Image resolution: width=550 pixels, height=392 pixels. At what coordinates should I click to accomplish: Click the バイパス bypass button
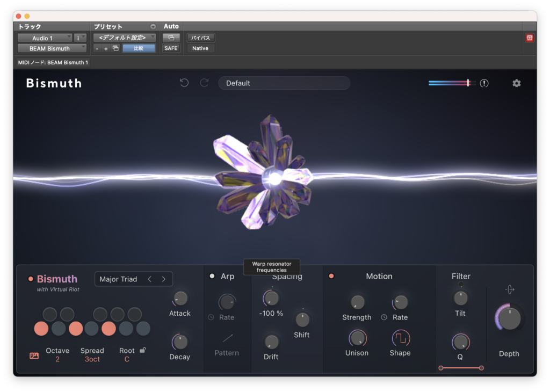tap(201, 38)
